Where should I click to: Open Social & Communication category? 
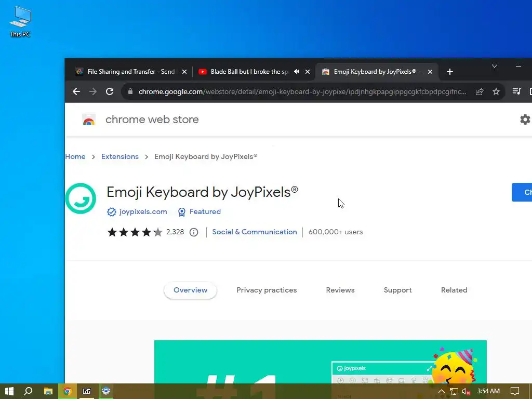pos(255,232)
